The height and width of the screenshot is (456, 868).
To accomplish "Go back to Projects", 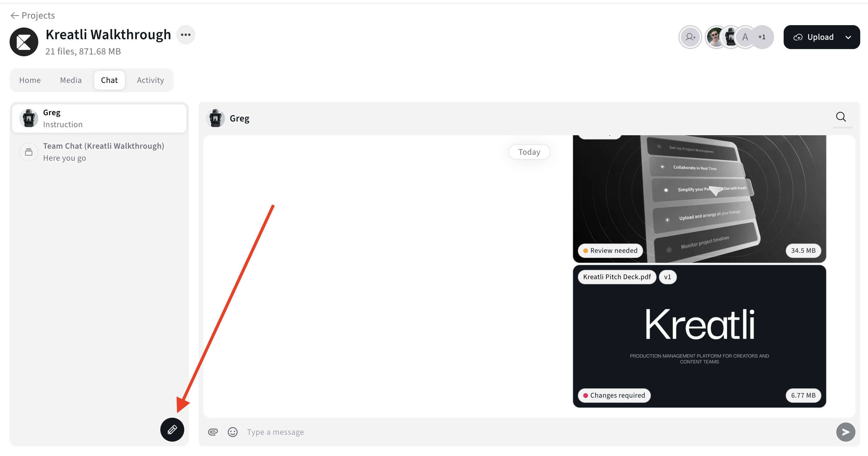I will [33, 15].
